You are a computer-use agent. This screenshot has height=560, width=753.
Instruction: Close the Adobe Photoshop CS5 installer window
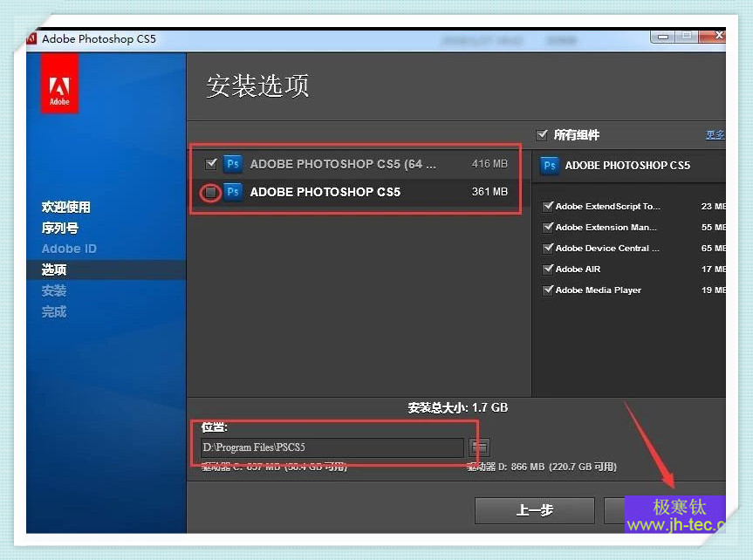point(713,36)
